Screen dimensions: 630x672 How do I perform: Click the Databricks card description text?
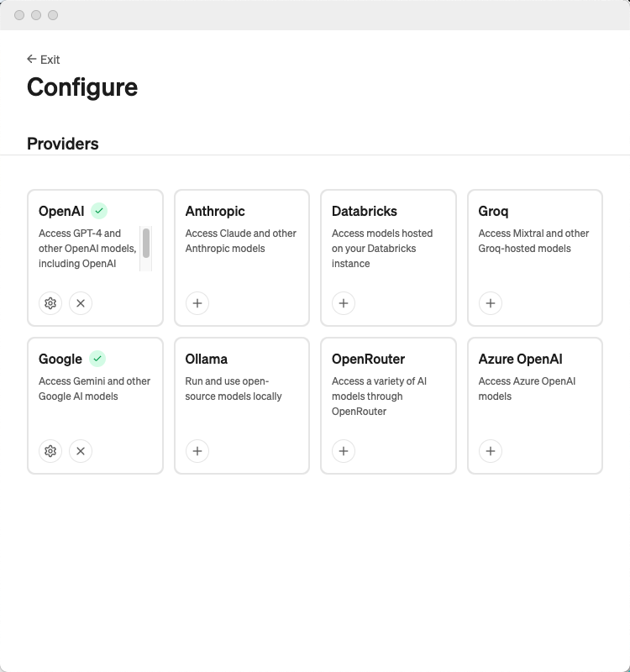[x=382, y=249]
